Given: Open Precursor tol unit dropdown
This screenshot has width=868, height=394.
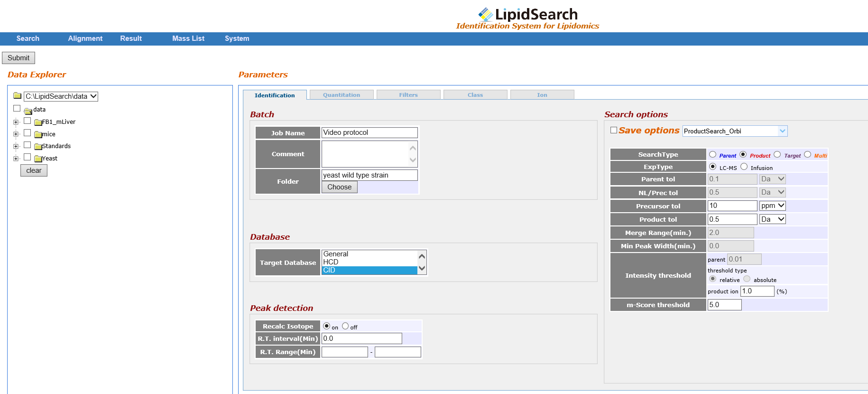Looking at the screenshot, I should point(773,206).
